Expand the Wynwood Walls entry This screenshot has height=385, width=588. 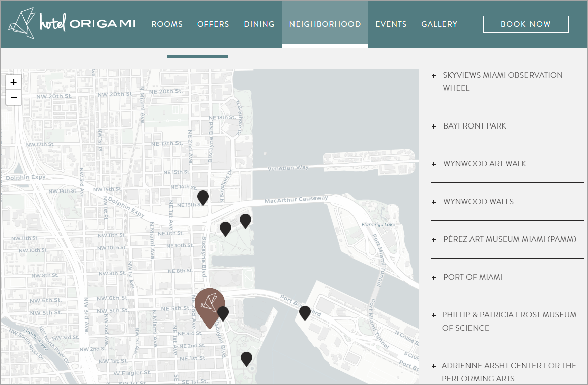[x=507, y=202]
